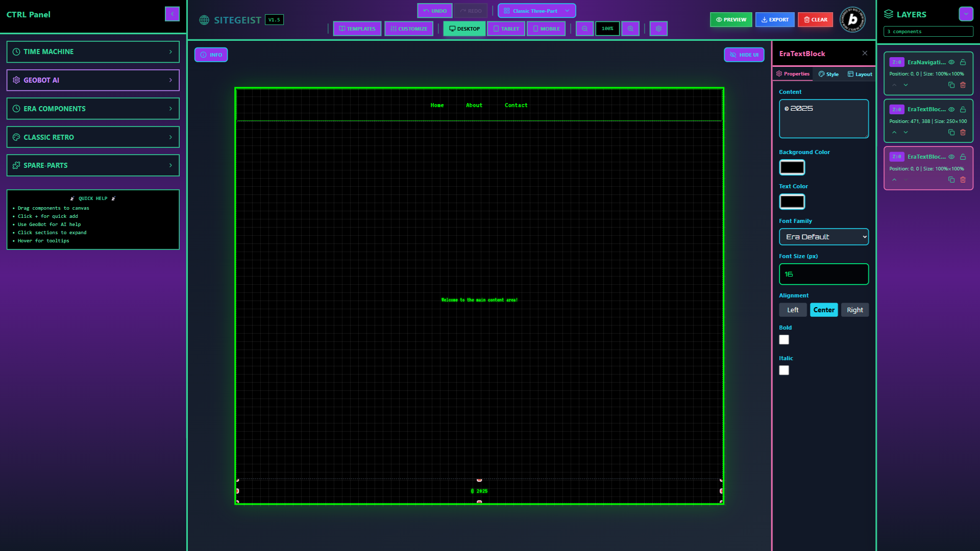Duplicate the EraNavigation layer
The image size is (980, 551).
(951, 85)
